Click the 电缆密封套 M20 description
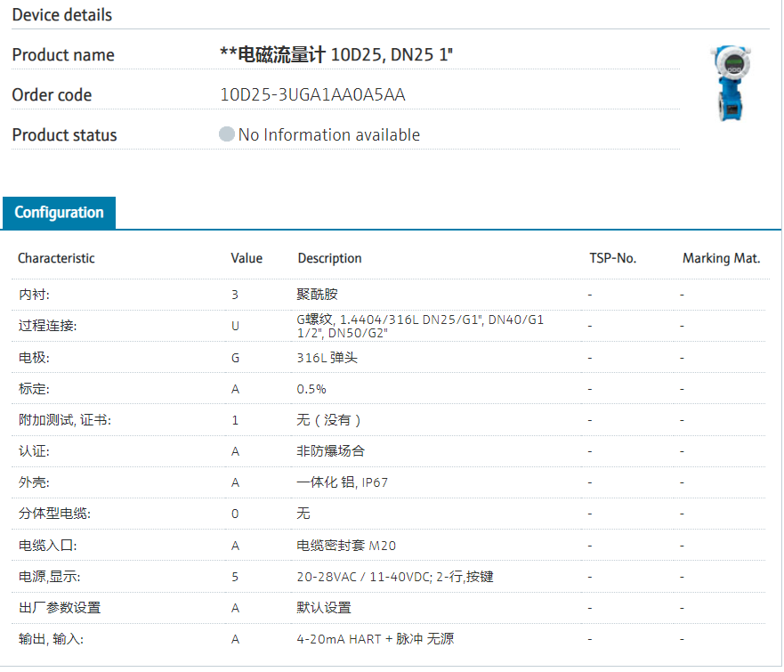The image size is (784, 672). pyautogui.click(x=346, y=546)
